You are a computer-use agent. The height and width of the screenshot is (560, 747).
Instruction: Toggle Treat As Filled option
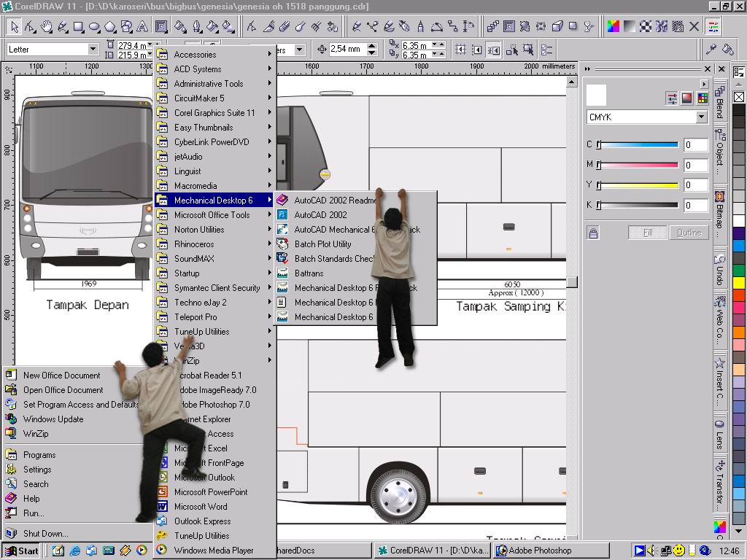(x=528, y=50)
